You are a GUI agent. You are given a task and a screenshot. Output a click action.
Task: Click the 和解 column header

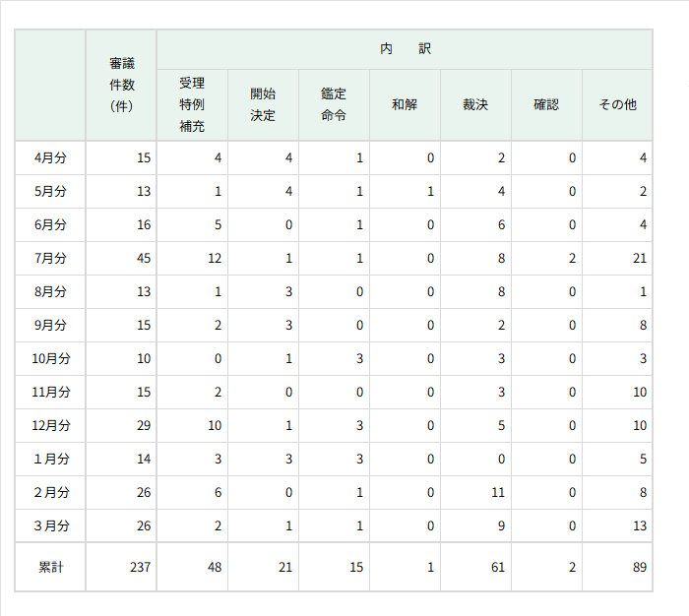[x=405, y=104]
